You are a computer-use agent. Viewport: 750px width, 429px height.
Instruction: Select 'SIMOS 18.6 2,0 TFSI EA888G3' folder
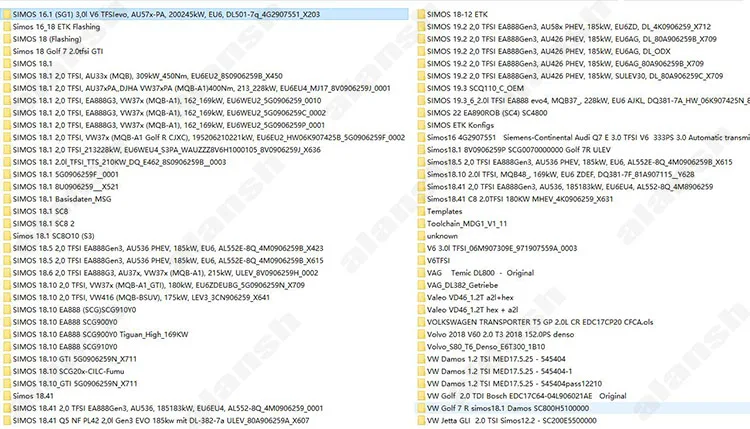(x=165, y=273)
